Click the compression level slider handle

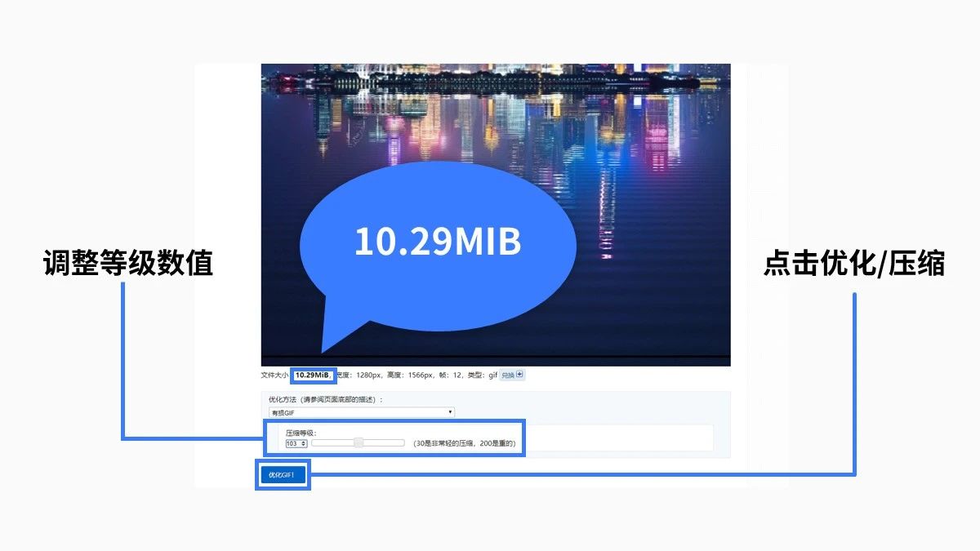click(359, 442)
